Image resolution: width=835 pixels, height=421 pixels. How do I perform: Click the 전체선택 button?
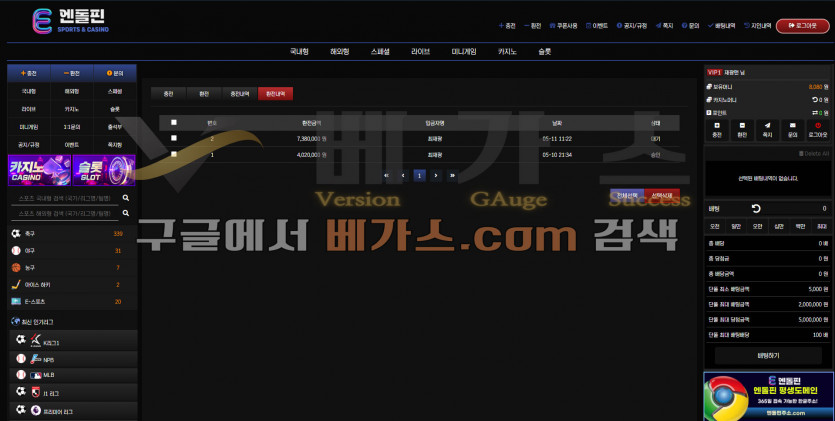(x=627, y=195)
